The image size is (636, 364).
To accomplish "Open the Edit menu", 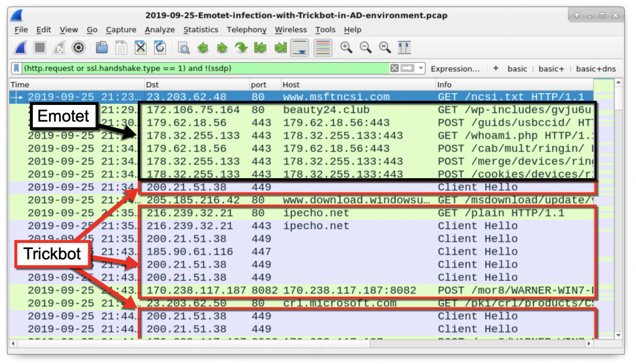I will 43,30.
